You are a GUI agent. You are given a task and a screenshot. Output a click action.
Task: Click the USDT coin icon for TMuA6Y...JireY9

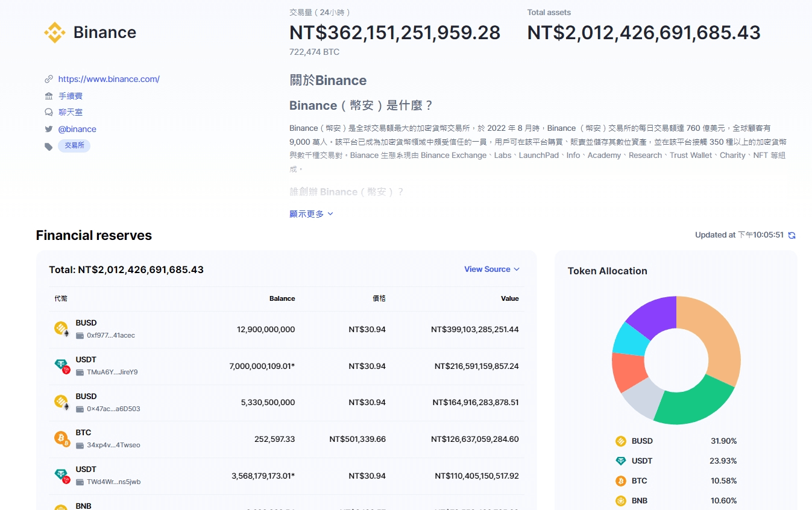[61, 365]
